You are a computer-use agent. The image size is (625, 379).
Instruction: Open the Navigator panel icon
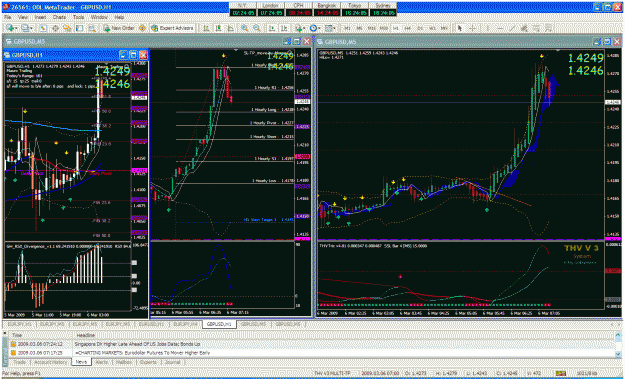click(67, 28)
